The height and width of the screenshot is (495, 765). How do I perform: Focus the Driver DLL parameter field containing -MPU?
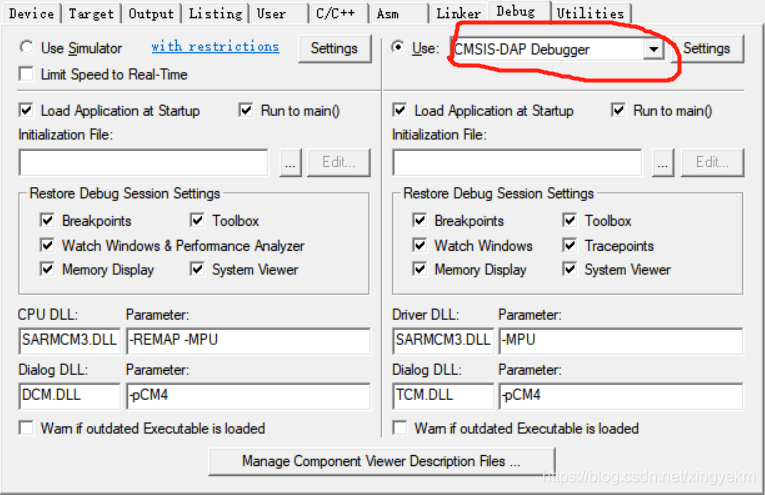621,340
